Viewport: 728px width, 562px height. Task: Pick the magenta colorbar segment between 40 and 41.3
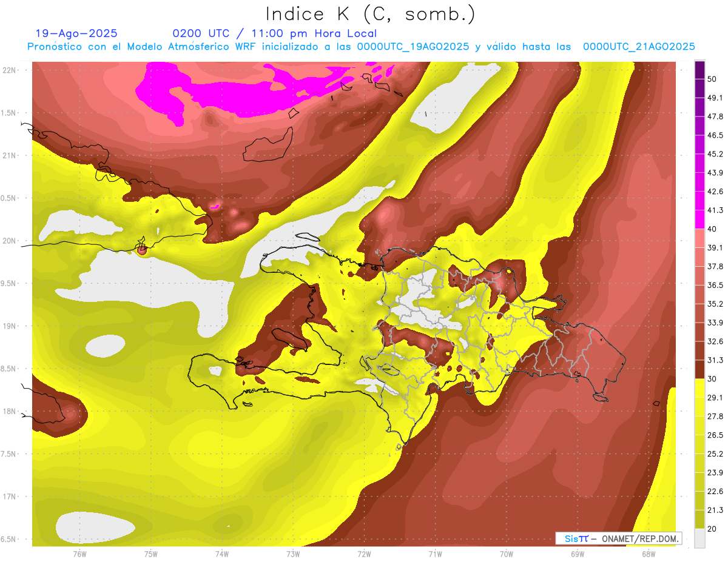tap(699, 219)
